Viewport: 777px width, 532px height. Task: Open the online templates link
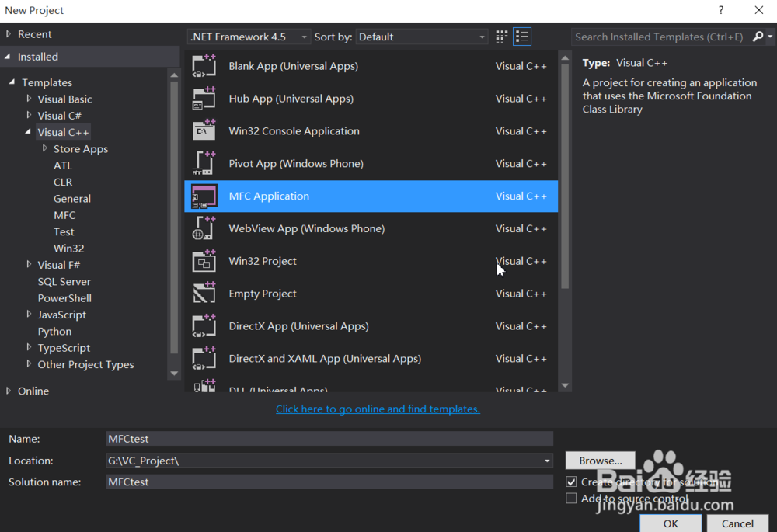click(x=378, y=409)
